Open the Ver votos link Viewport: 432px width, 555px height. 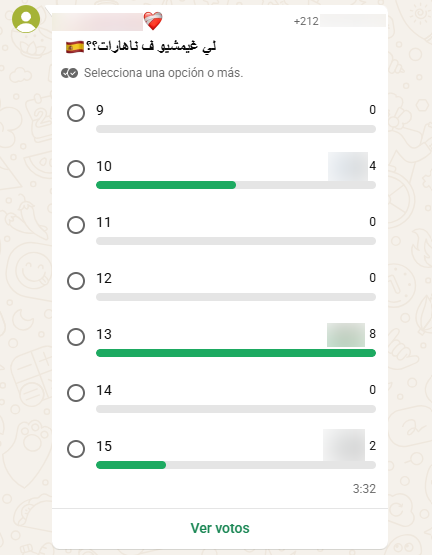coord(220,528)
